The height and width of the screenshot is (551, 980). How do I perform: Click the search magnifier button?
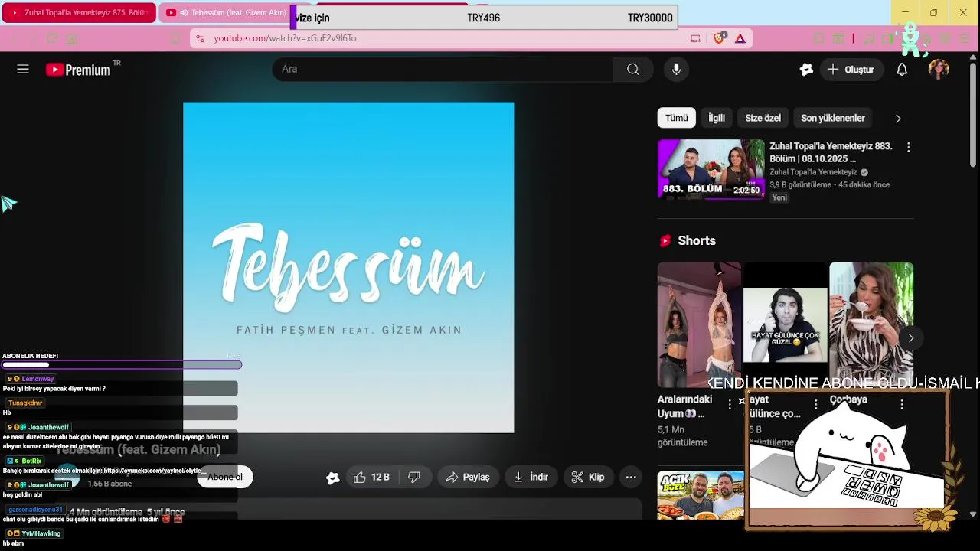(632, 69)
